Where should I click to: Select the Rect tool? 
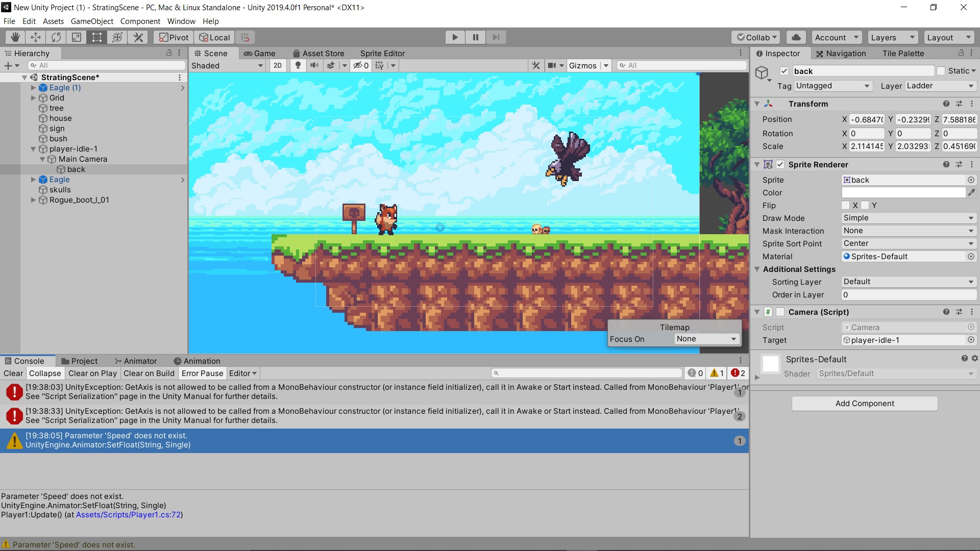tap(97, 37)
